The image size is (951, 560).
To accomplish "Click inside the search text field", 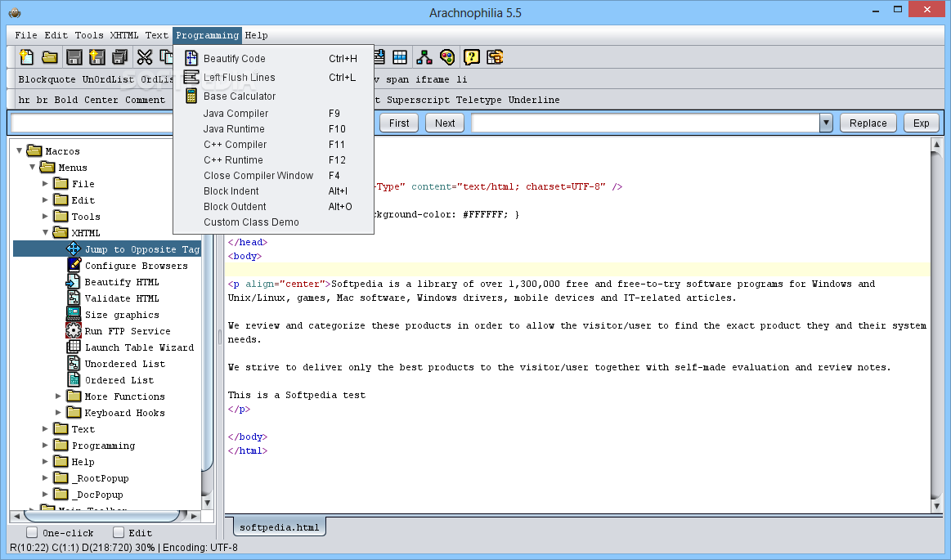I will point(92,123).
